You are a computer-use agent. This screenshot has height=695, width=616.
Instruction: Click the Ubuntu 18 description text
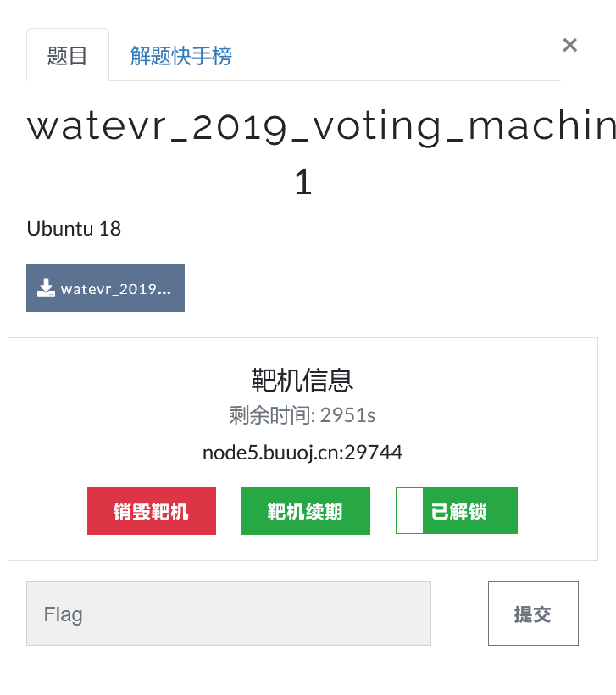coord(74,229)
